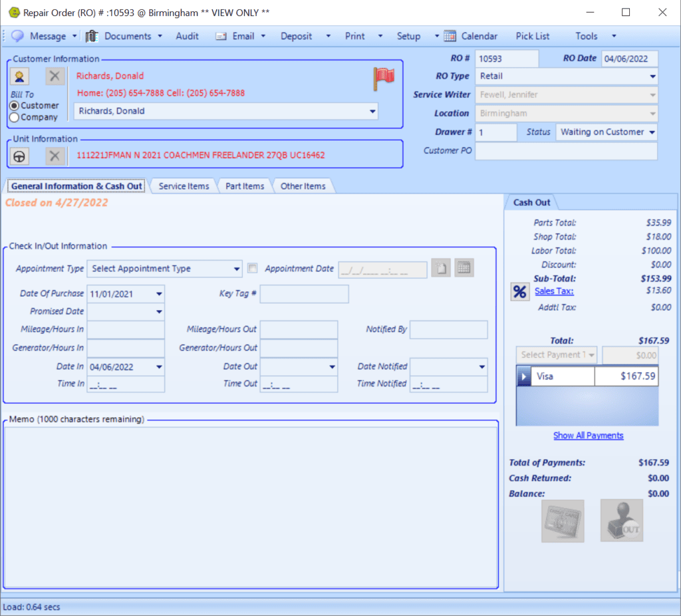
Task: Open the calendar picker beside Appointment Date
Action: 464,269
